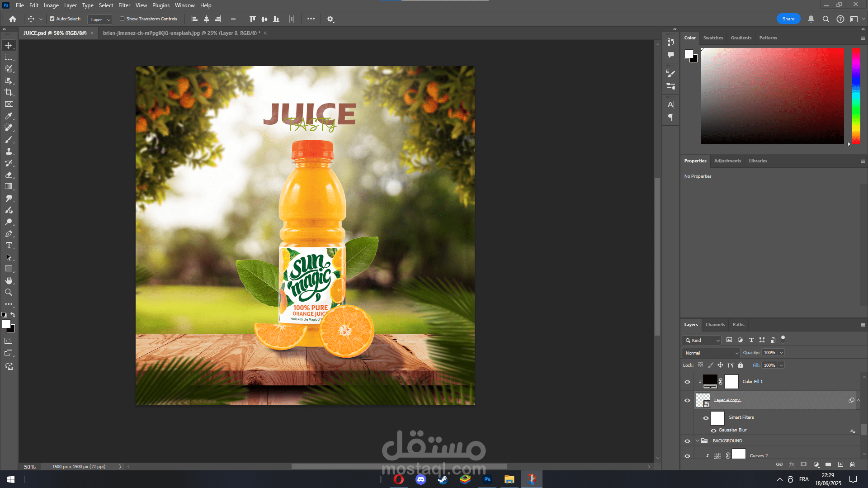Click the 50% zoom level field
Screen dimensions: 868x488
tap(30, 467)
